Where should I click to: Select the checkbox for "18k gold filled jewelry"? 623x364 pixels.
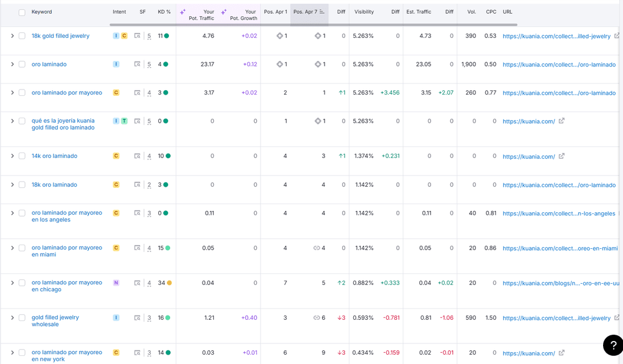(21, 35)
